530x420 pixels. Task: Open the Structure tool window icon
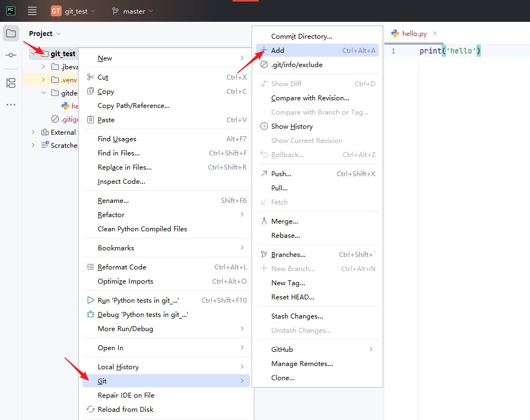[11, 83]
